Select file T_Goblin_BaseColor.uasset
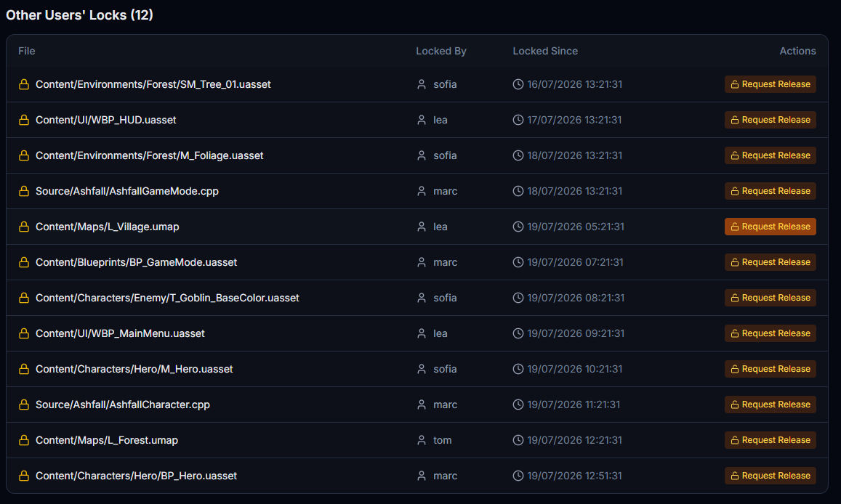This screenshot has width=841, height=504. (x=167, y=298)
